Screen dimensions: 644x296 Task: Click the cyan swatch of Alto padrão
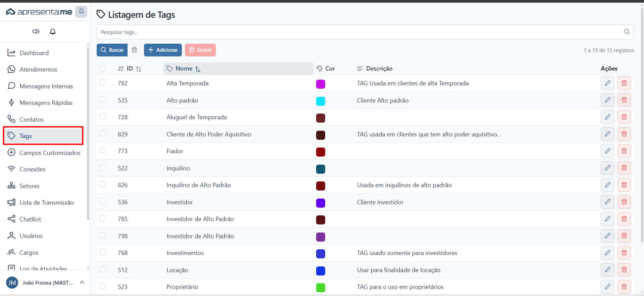click(320, 101)
